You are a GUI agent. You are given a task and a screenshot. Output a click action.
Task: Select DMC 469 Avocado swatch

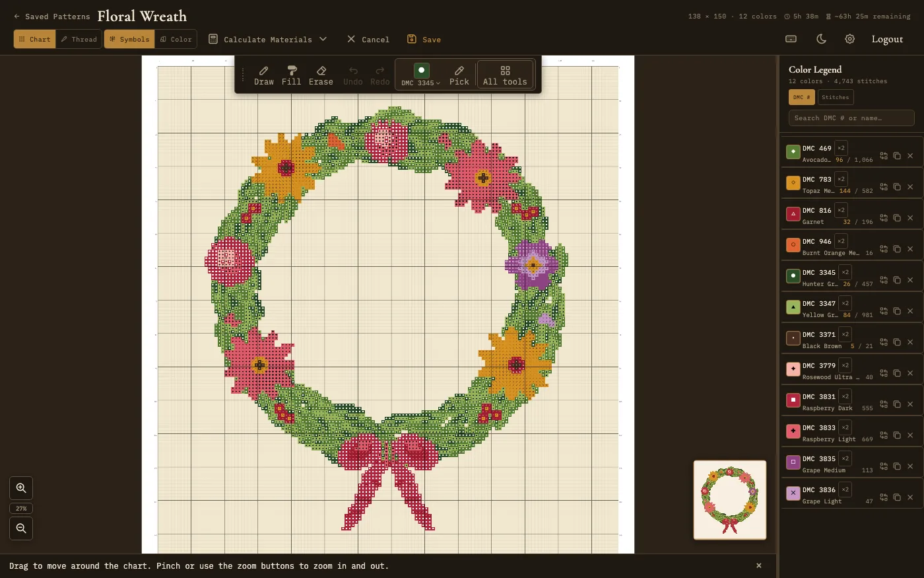[793, 152]
